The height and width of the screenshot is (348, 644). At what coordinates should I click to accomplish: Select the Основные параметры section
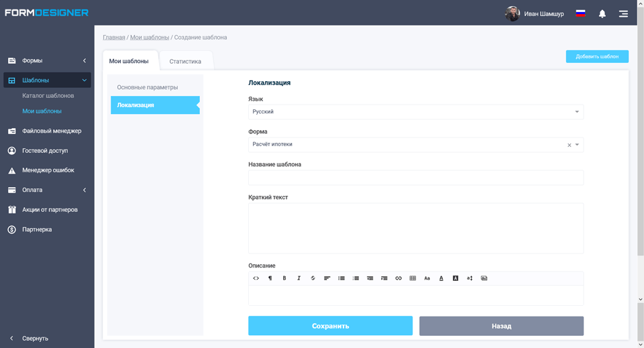coord(148,87)
